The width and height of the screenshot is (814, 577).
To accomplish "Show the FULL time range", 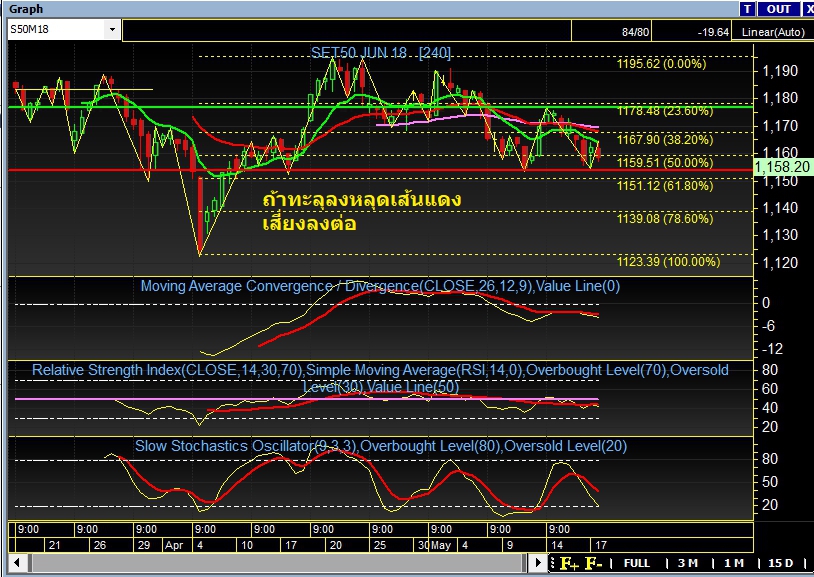I will click(x=636, y=563).
